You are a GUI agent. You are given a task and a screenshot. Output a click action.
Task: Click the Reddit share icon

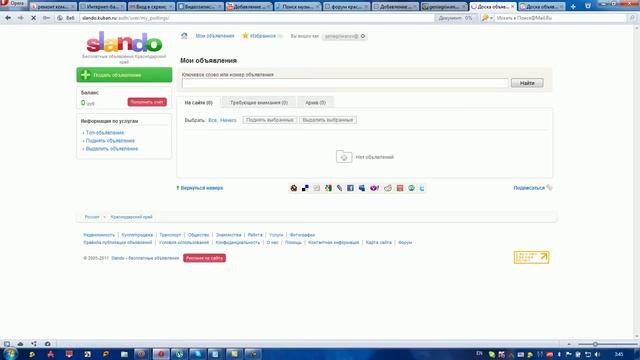388,188
